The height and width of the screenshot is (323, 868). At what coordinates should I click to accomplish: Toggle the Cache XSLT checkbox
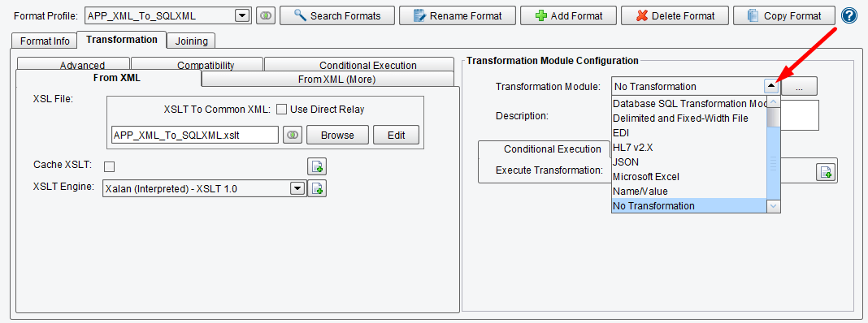110,166
